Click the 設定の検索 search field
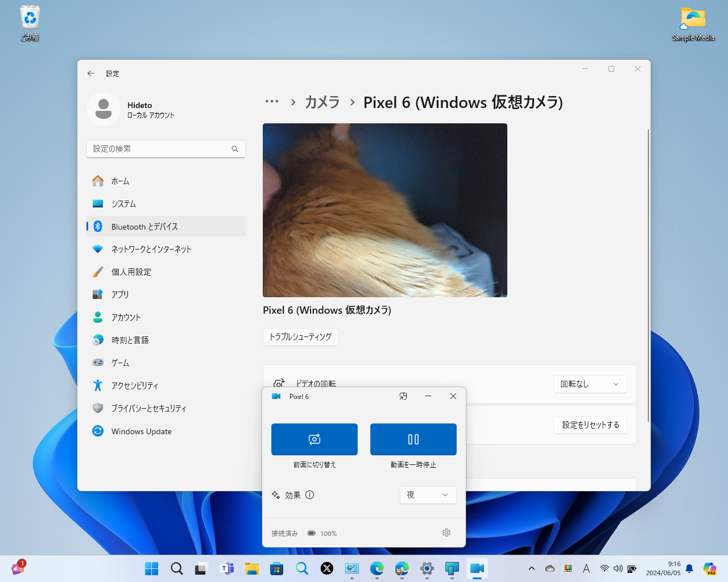 166,148
